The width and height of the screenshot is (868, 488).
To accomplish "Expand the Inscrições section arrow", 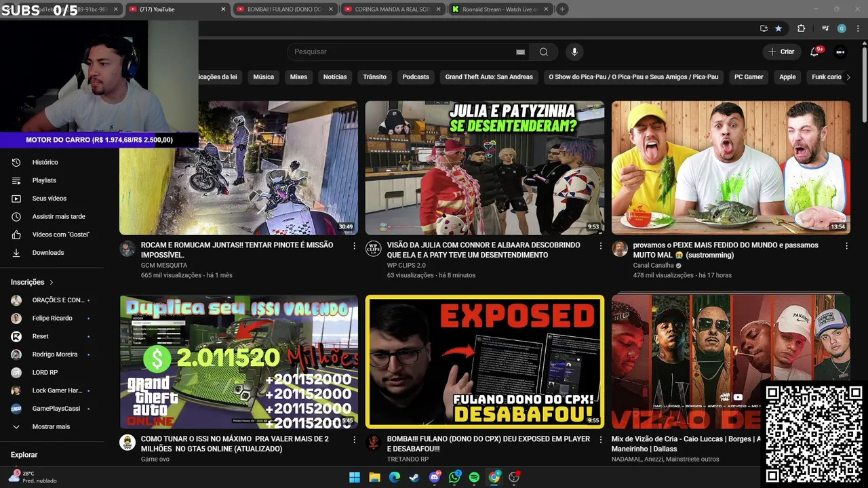I will tap(52, 282).
